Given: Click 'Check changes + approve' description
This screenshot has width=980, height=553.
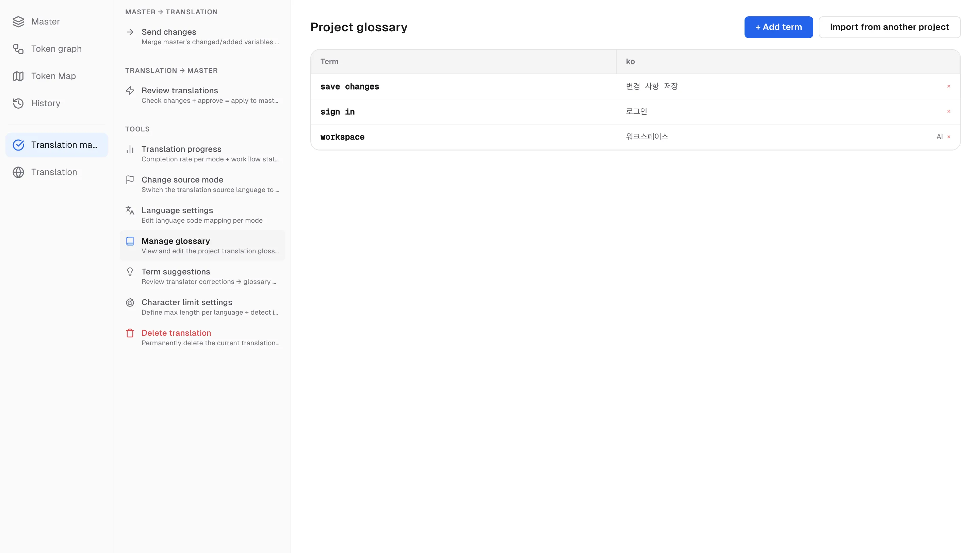Looking at the screenshot, I should point(210,101).
